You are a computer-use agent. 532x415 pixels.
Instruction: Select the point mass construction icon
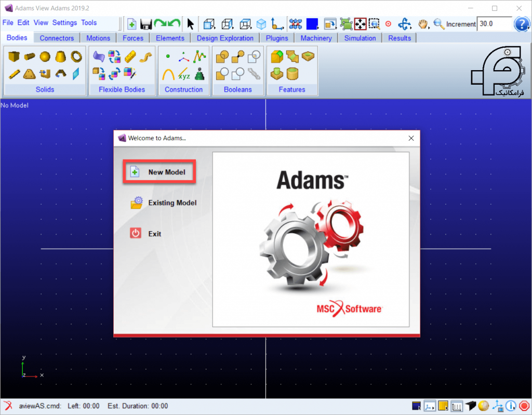200,74
